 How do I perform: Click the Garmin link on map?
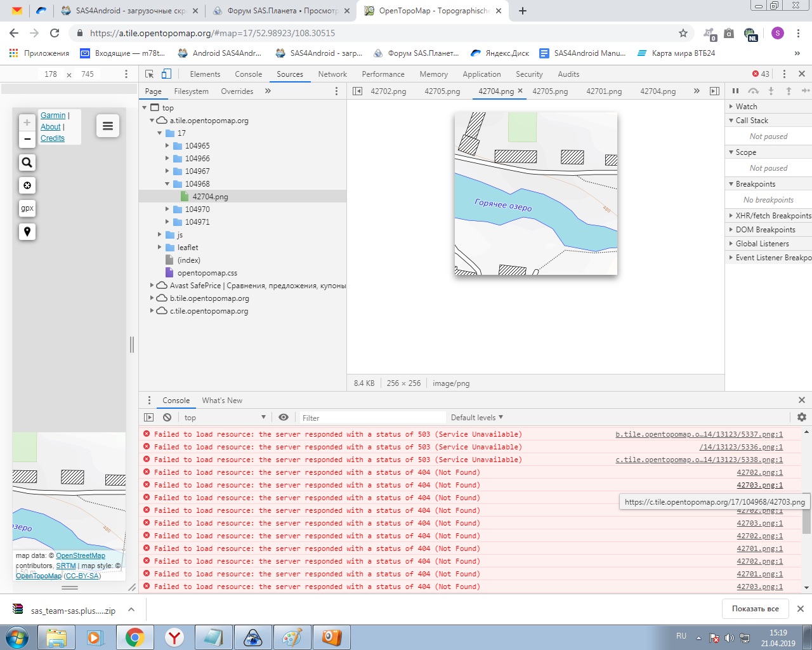point(53,116)
